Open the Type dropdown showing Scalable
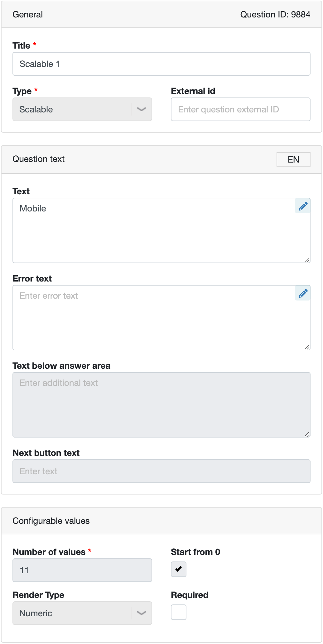The image size is (323, 644). [x=82, y=109]
